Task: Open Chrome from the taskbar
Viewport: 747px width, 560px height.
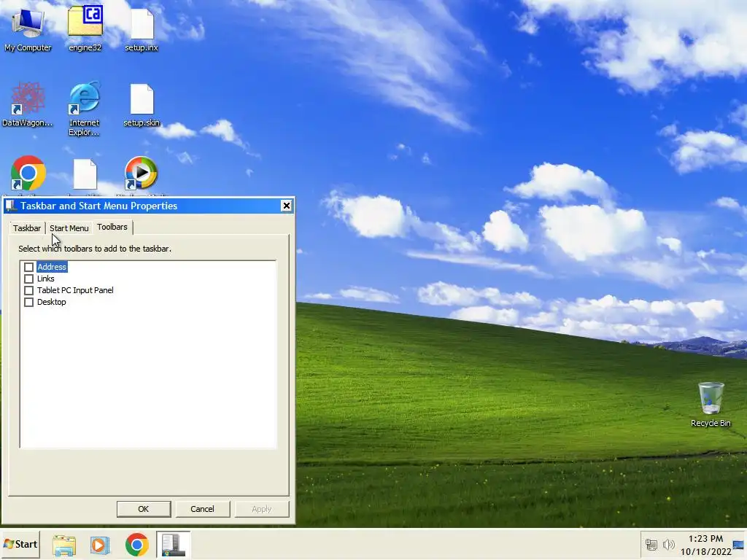Action: pyautogui.click(x=136, y=545)
